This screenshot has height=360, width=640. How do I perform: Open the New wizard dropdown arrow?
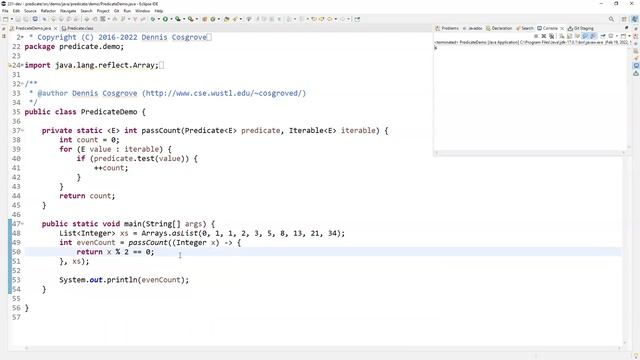[x=11, y=19]
